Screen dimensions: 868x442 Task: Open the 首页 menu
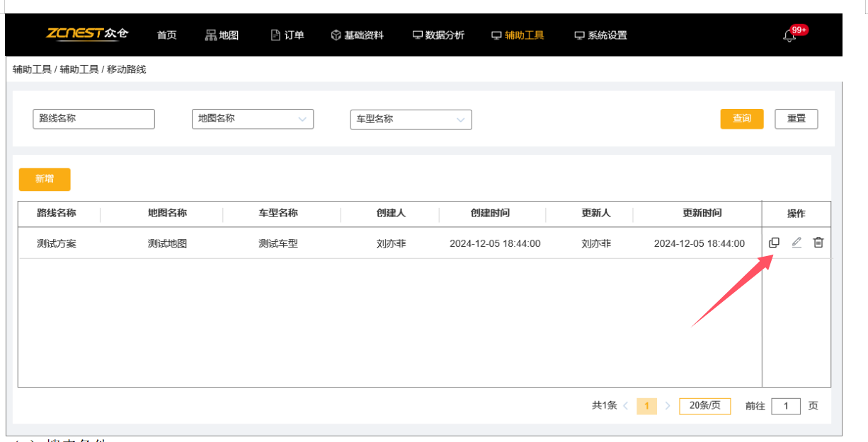point(167,35)
